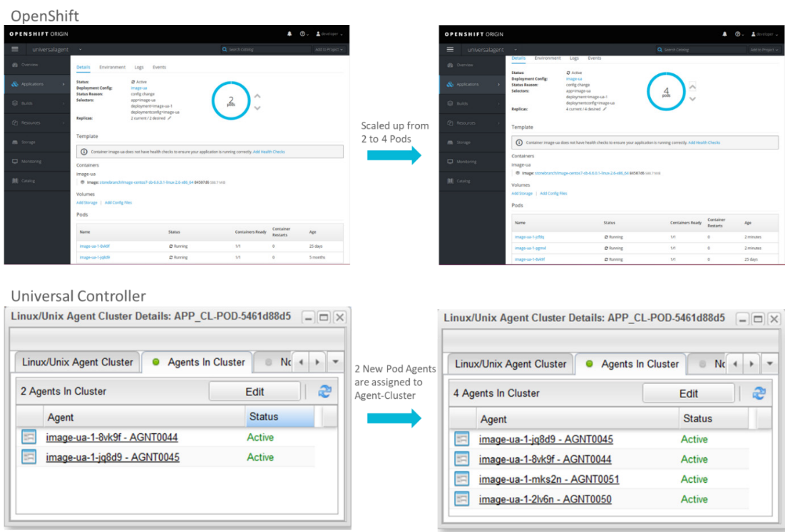Open the Storage section in the sidebar

(x=27, y=142)
